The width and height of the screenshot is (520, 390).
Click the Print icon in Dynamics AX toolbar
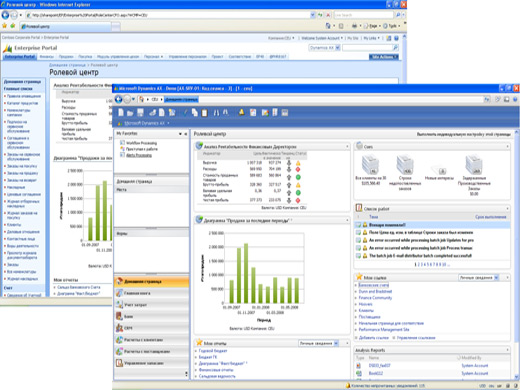[152, 113]
